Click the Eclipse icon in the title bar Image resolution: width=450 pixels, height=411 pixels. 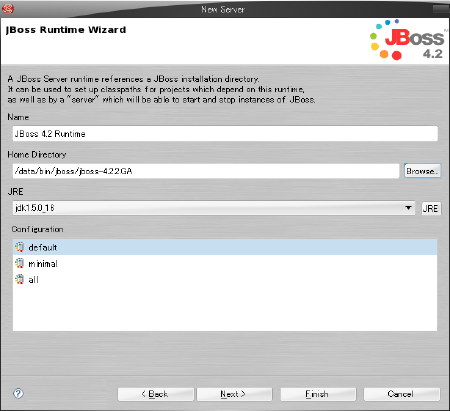click(8, 8)
